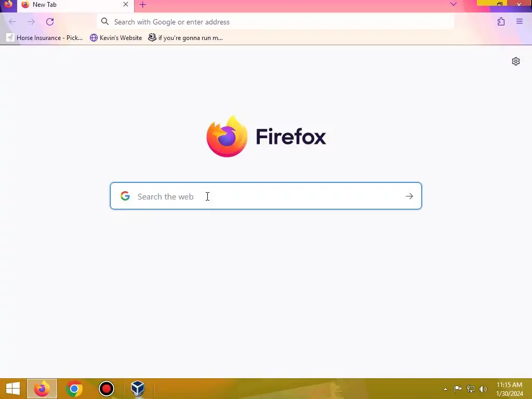Open network status tray icon

pyautogui.click(x=471, y=389)
